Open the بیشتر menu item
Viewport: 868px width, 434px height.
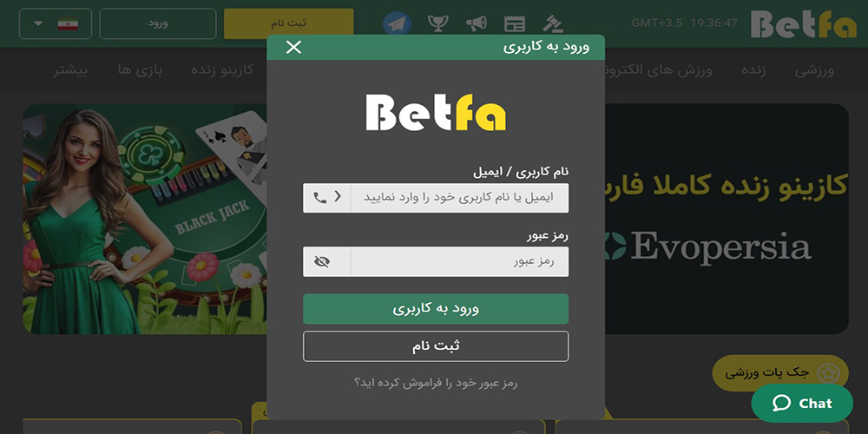pyautogui.click(x=69, y=70)
